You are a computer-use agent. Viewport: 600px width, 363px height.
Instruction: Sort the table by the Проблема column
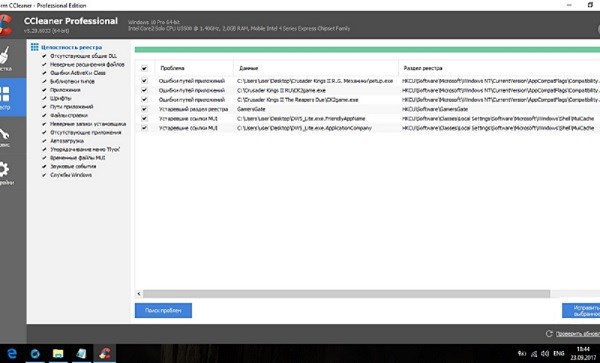[172, 68]
